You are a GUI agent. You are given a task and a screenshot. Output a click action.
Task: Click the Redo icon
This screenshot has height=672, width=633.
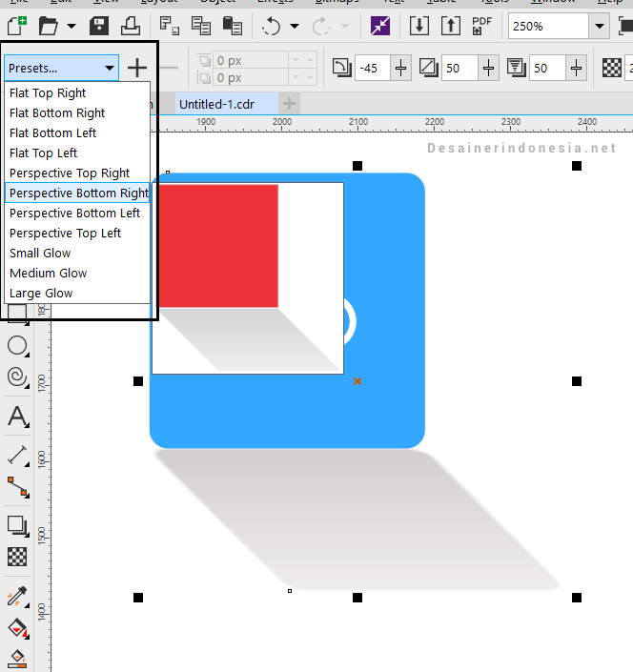pyautogui.click(x=321, y=26)
